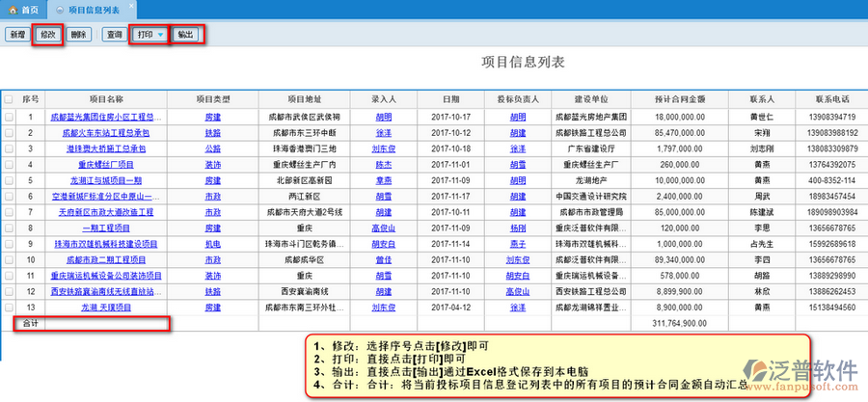Click the 刘东俊 entry person link in row 3
868x402 pixels.
pos(383,148)
